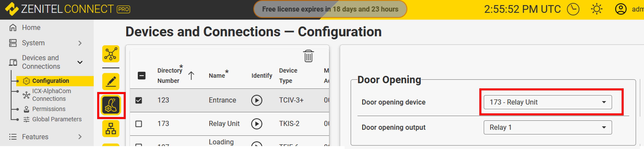Open the Door opening device dropdown
The image size is (644, 149).
click(548, 102)
